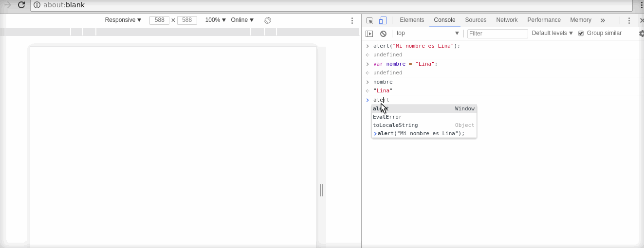The width and height of the screenshot is (644, 248).
Task: Click the "Lina" output line
Action: (x=383, y=91)
